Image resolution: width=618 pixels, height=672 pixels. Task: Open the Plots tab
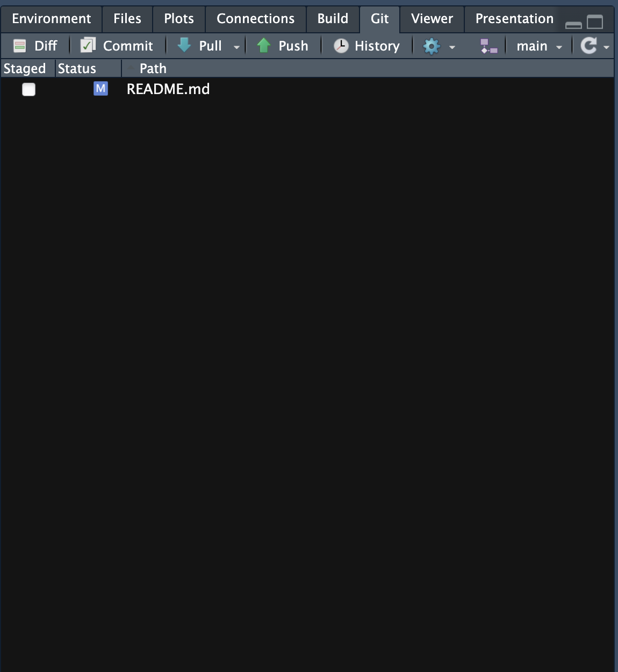(179, 19)
